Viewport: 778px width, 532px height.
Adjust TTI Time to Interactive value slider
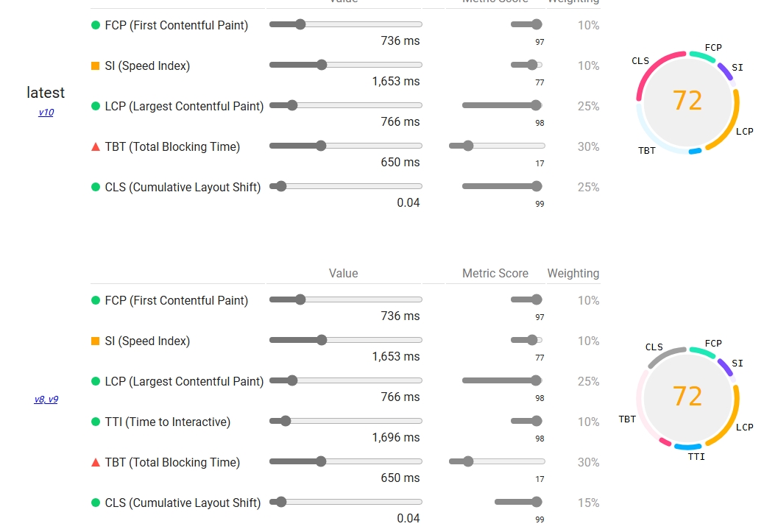[x=346, y=421]
